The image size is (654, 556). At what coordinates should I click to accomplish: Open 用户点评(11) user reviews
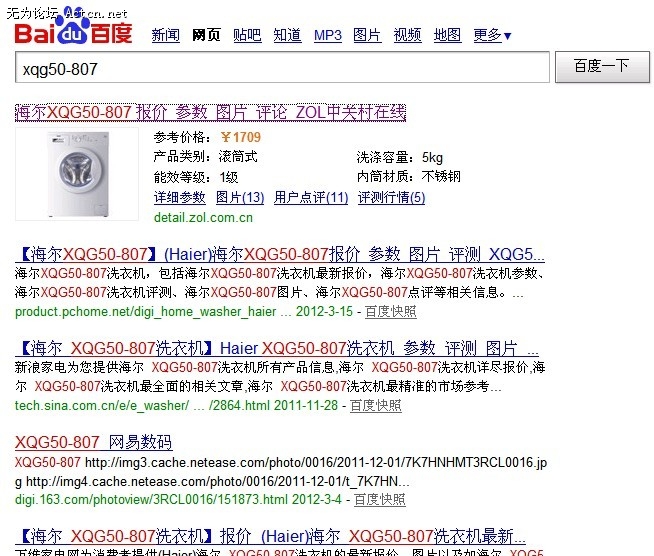tap(311, 198)
